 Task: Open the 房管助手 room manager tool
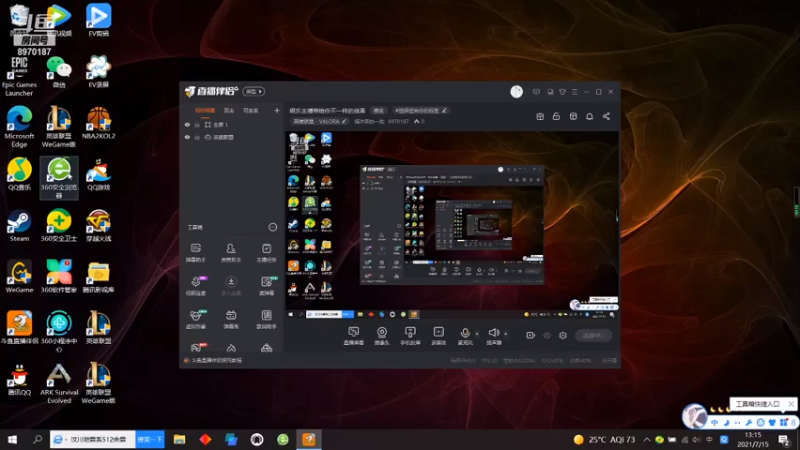pos(231,253)
